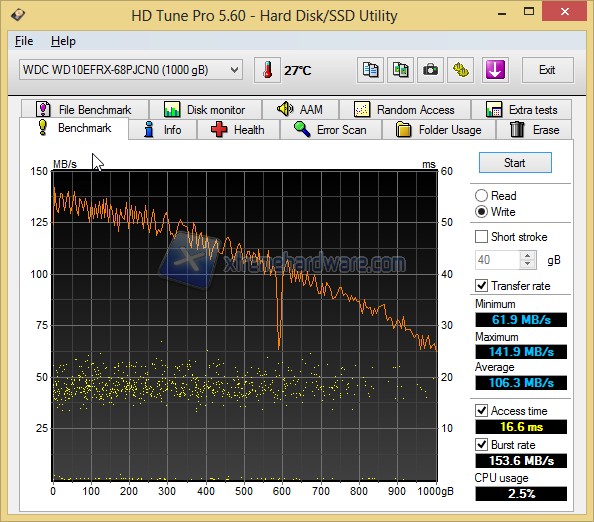Image resolution: width=594 pixels, height=522 pixels.
Task: Click the Disk monitor chart icon
Action: (x=172, y=109)
